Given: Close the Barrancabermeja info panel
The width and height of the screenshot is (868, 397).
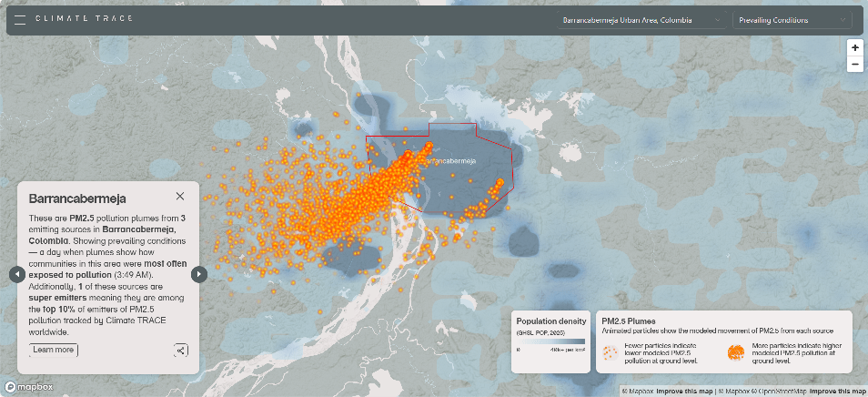Looking at the screenshot, I should pyautogui.click(x=180, y=196).
